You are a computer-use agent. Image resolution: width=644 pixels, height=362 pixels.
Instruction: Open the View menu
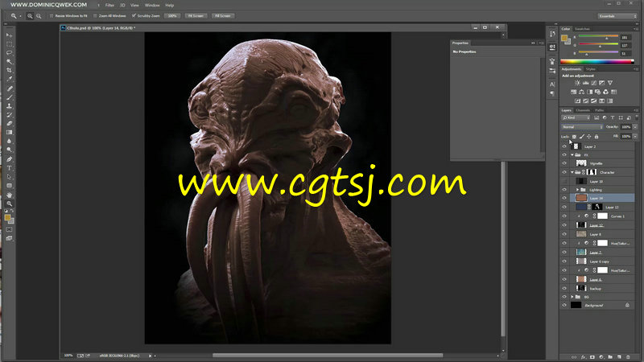pyautogui.click(x=134, y=6)
